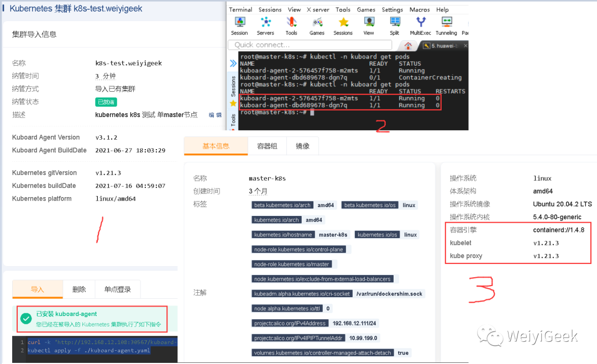Click the linux/amd64 platform value
The image size is (597, 364).
tap(116, 198)
